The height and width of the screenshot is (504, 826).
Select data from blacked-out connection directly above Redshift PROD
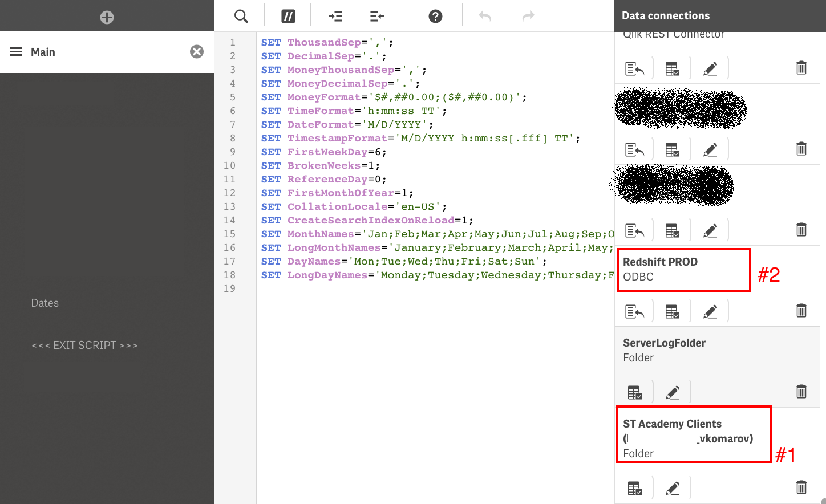[673, 230]
